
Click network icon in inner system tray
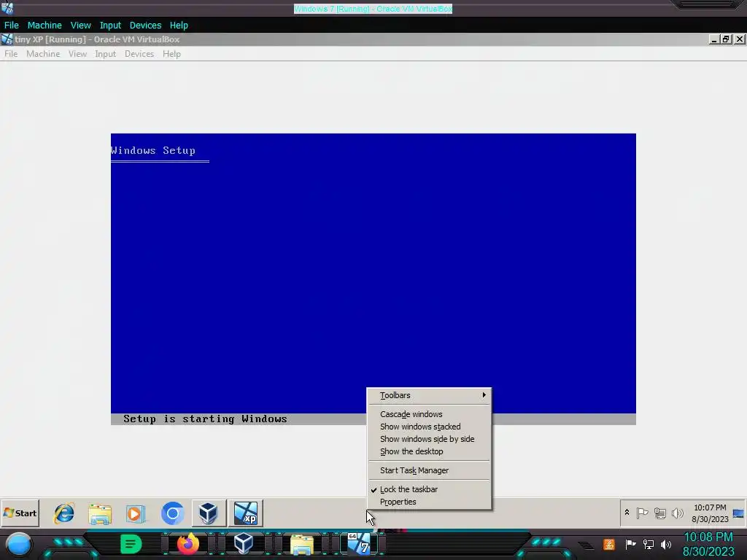659,513
